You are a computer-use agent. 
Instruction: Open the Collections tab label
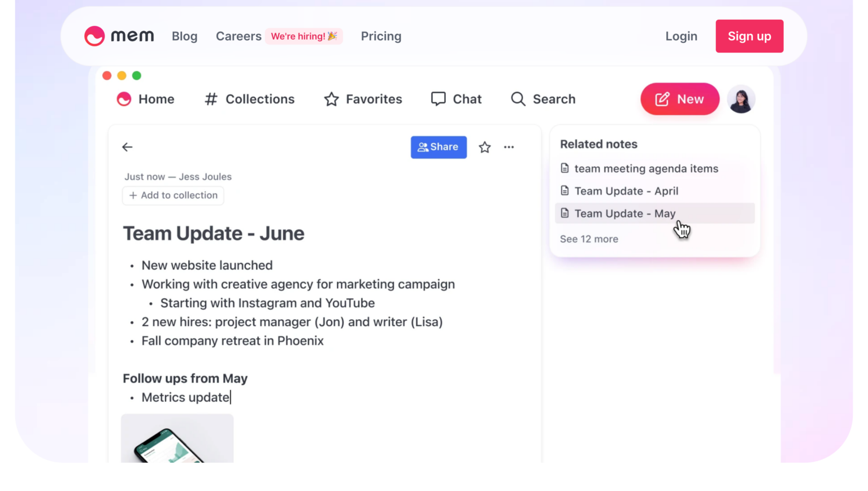pyautogui.click(x=260, y=99)
